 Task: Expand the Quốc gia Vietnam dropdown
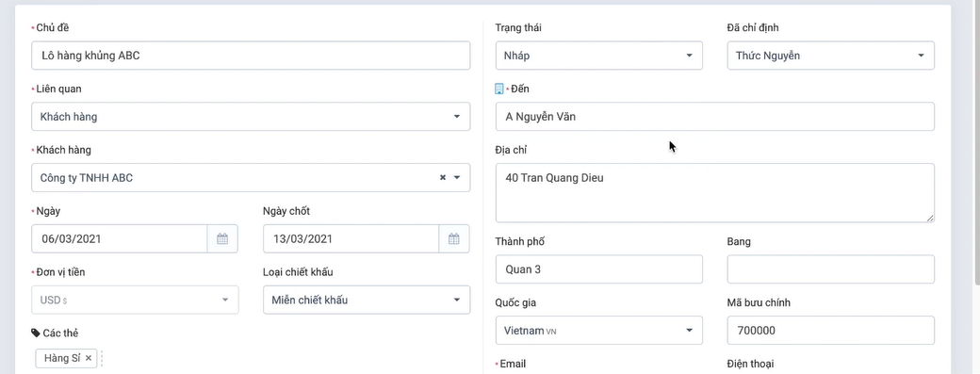(x=598, y=331)
